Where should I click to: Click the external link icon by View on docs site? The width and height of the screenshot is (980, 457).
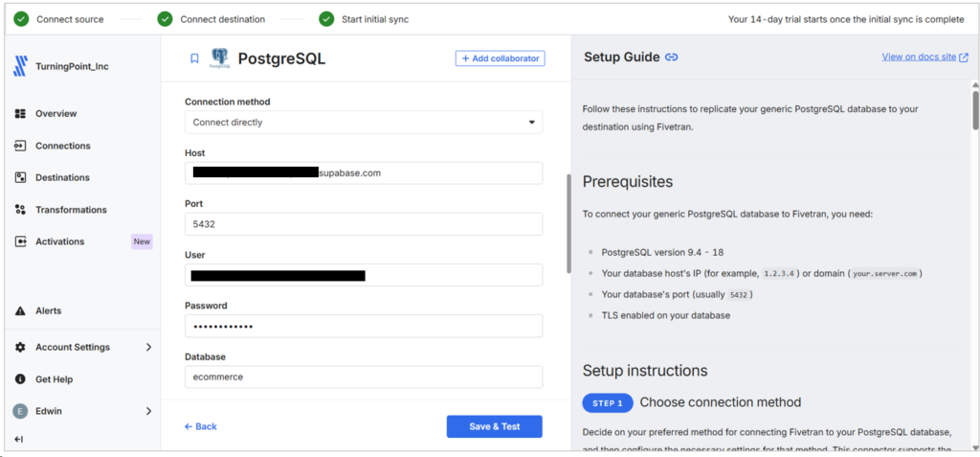click(x=963, y=57)
